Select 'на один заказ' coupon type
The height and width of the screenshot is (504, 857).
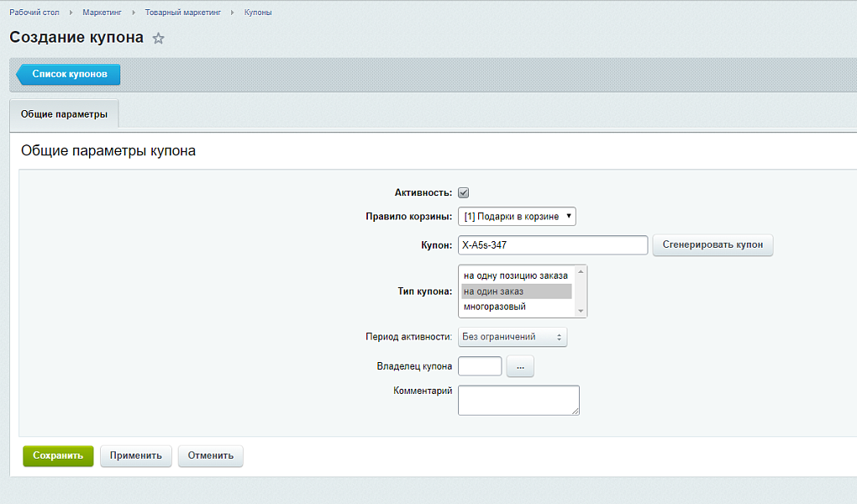516,291
